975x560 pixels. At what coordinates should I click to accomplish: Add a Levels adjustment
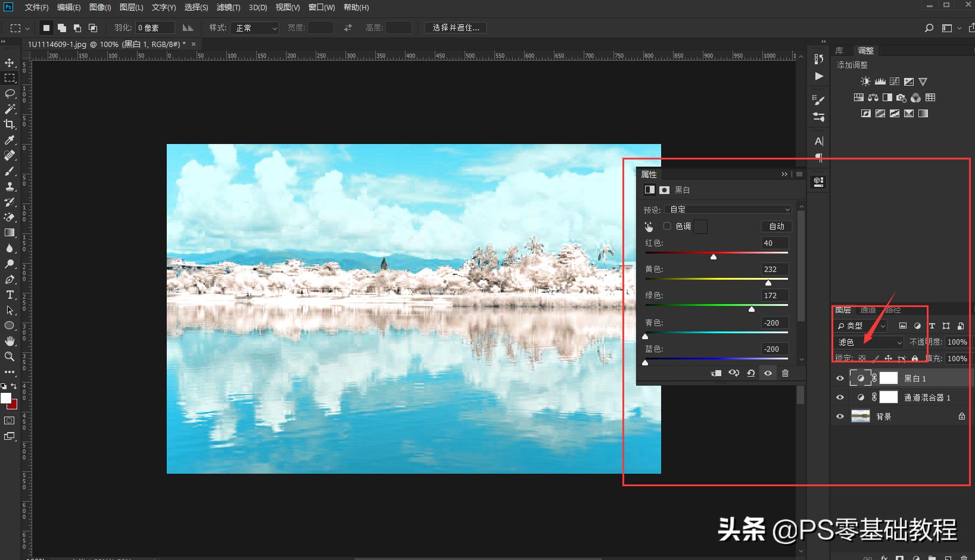tap(880, 82)
